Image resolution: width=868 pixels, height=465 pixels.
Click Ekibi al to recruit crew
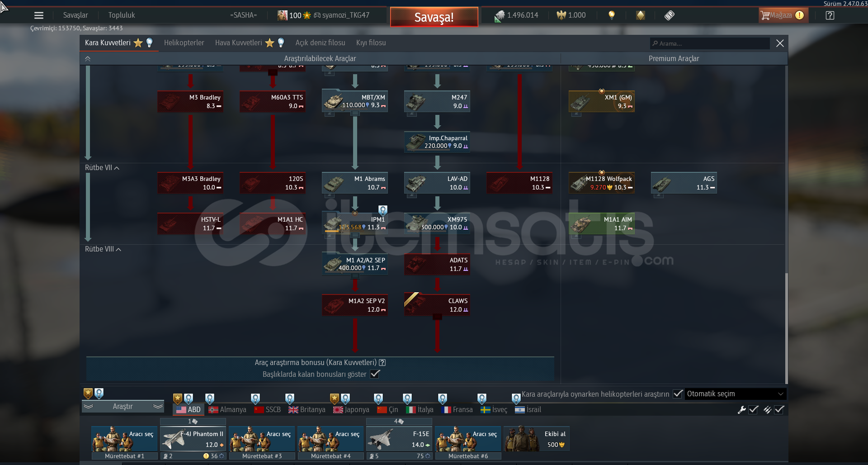(537, 439)
